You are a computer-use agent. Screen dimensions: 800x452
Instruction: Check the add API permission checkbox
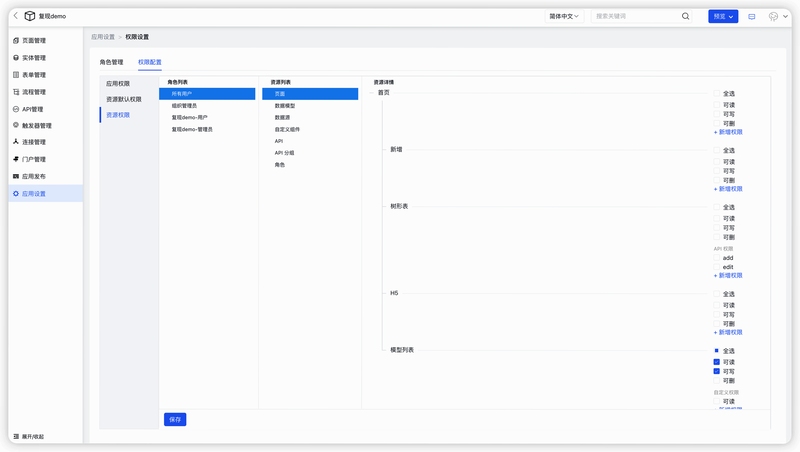716,258
